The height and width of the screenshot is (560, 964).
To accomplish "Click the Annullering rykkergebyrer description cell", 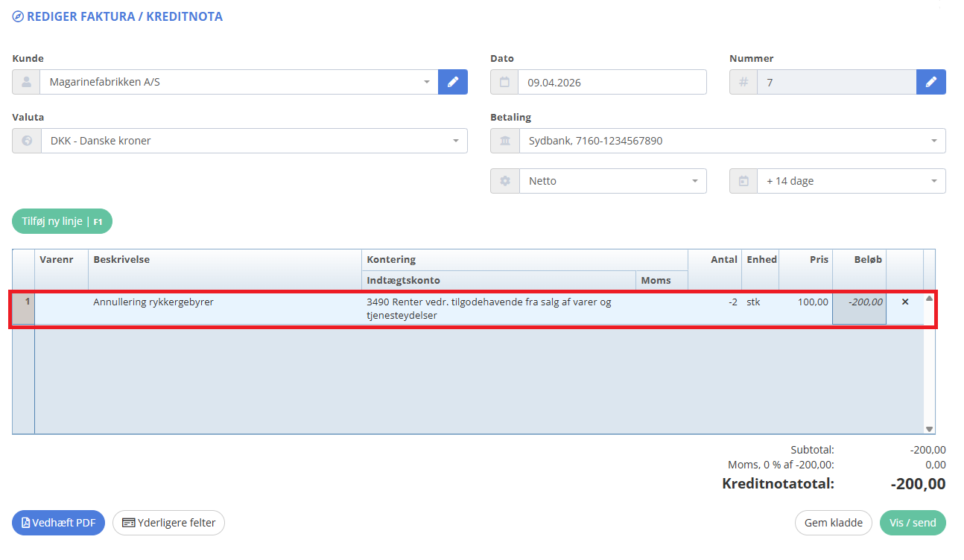I will click(x=223, y=302).
